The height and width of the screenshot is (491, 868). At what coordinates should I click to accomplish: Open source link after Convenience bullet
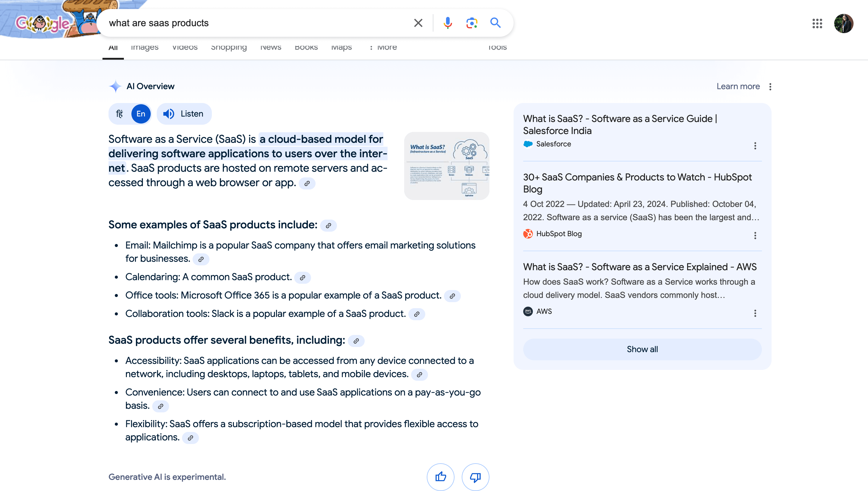coord(161,406)
